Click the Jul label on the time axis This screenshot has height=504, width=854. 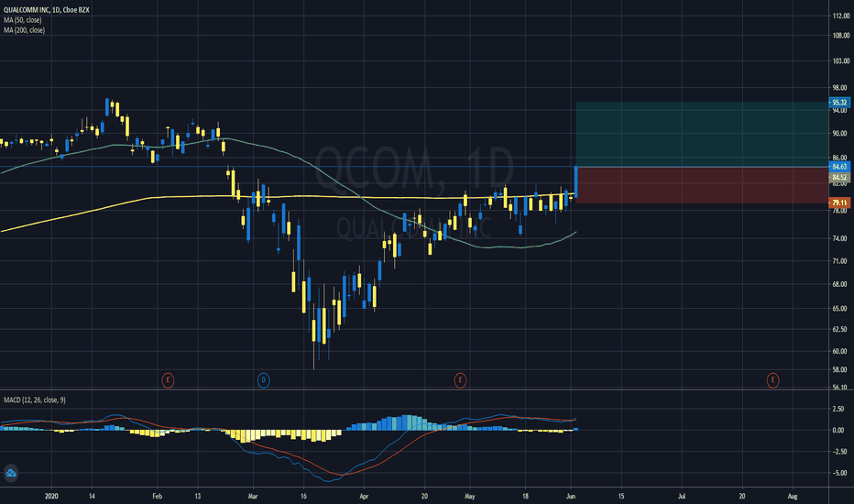click(682, 497)
